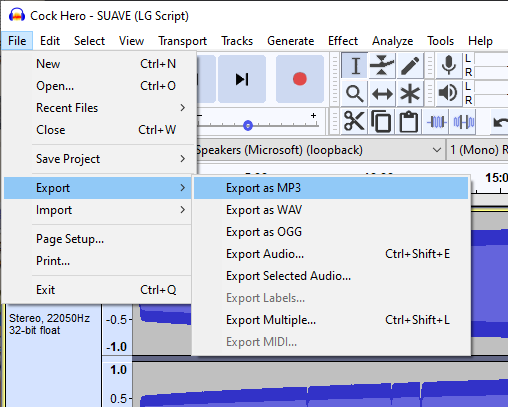Click the Paste clipboard icon
Screen dimensions: 508x407
tap(409, 122)
